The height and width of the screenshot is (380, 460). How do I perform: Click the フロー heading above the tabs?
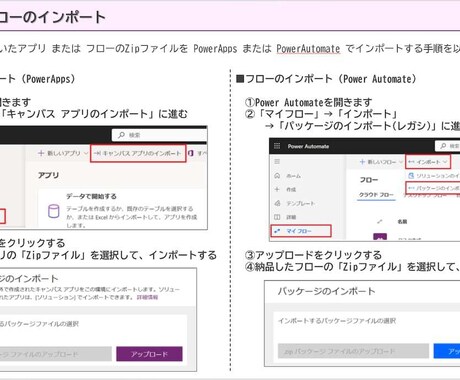(x=369, y=180)
